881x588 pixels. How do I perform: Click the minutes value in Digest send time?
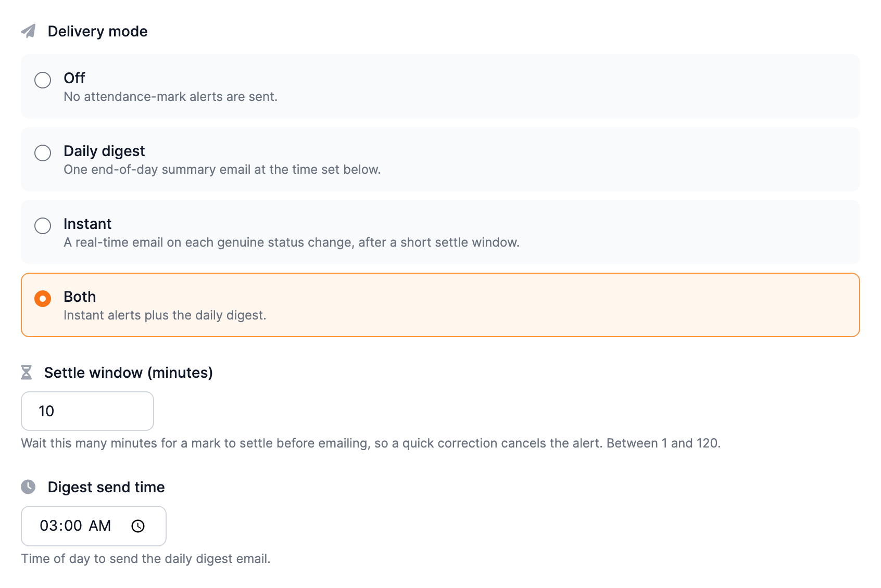73,526
